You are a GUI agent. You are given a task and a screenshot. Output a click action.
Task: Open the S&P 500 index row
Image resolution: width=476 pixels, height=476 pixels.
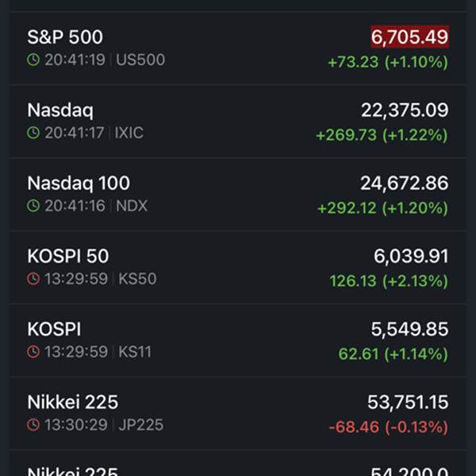pos(238,48)
